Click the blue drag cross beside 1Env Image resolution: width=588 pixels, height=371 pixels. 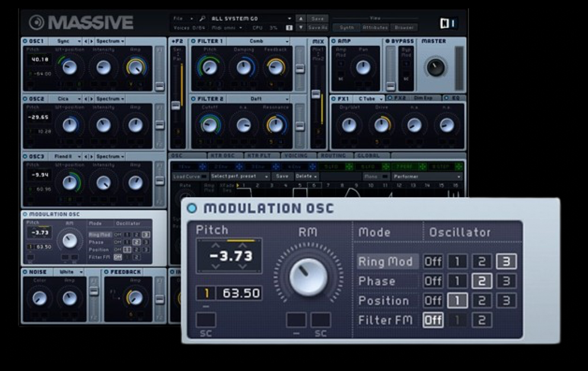tap(203, 167)
